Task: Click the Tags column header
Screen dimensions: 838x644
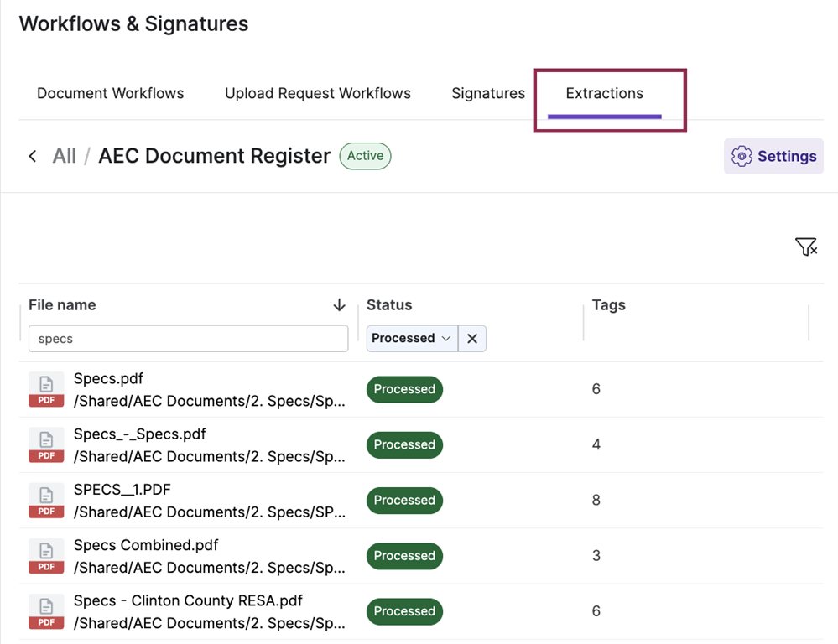Action: (x=608, y=305)
